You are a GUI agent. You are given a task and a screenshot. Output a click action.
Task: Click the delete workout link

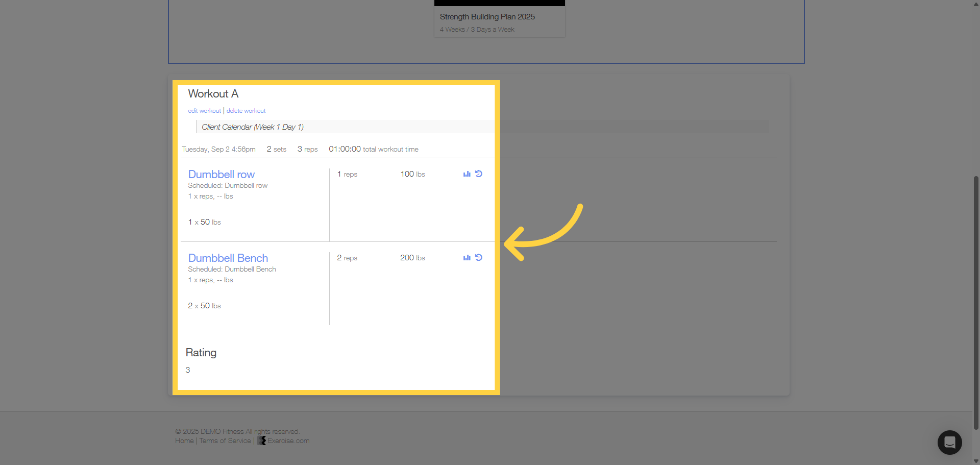[246, 111]
